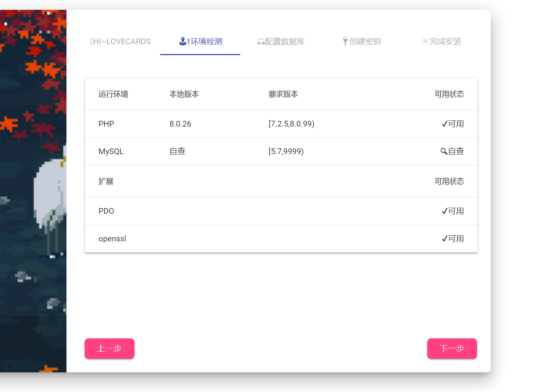Select the 完成安装 tab
This screenshot has height=392, width=539.
442,42
